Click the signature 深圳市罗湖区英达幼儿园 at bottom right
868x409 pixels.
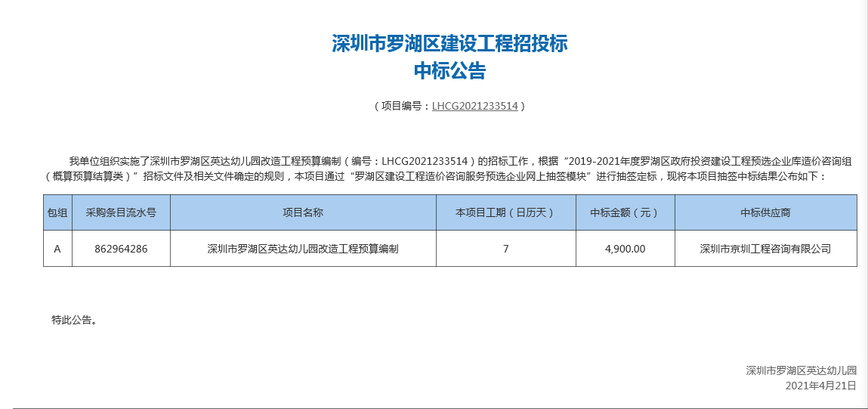pos(801,370)
